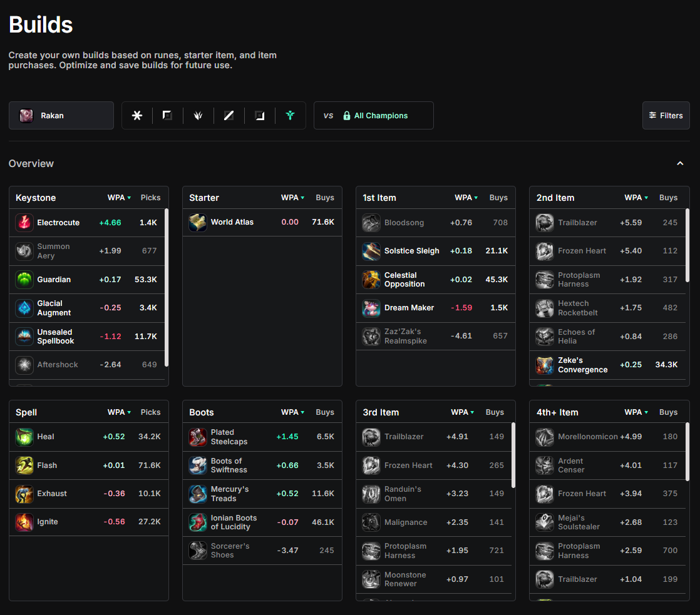The height and width of the screenshot is (615, 700).
Task: Click the Flash spell icon
Action: [24, 465]
